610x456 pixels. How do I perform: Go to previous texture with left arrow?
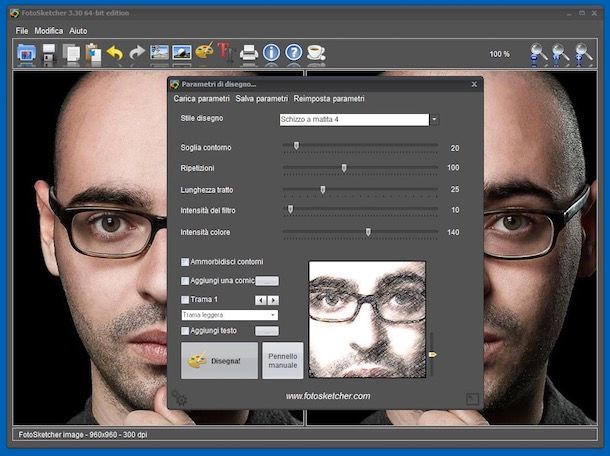261,300
